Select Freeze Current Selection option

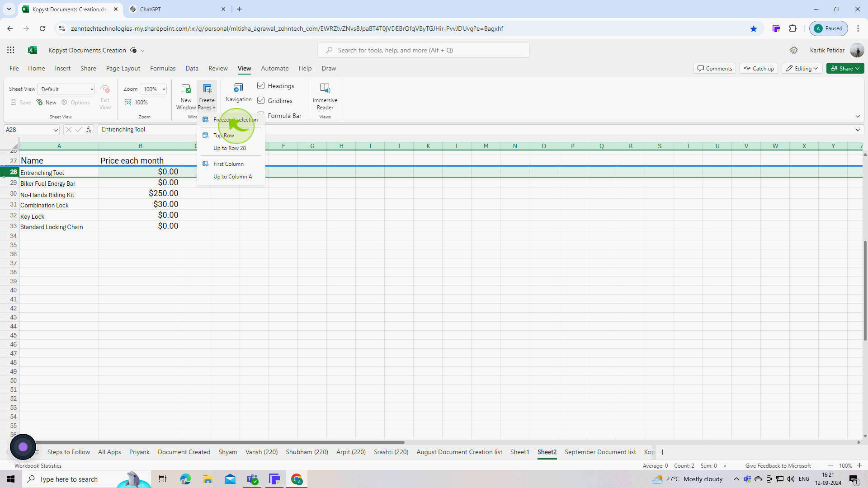(236, 120)
